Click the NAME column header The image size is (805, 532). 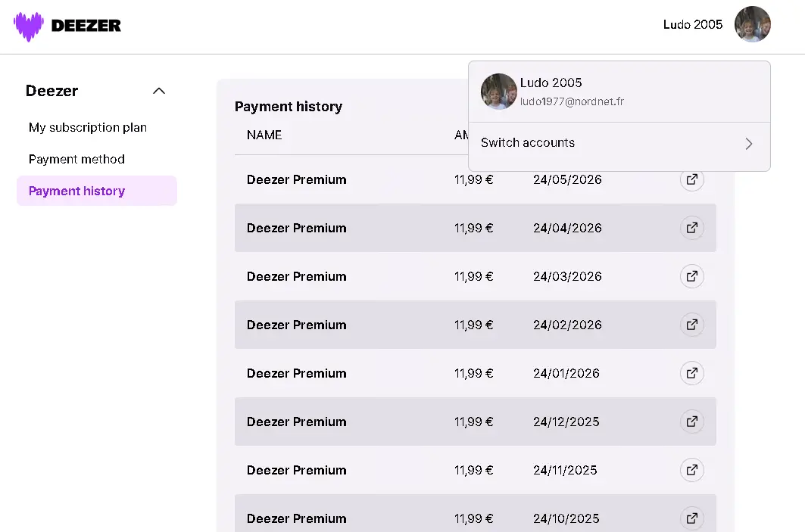[264, 135]
